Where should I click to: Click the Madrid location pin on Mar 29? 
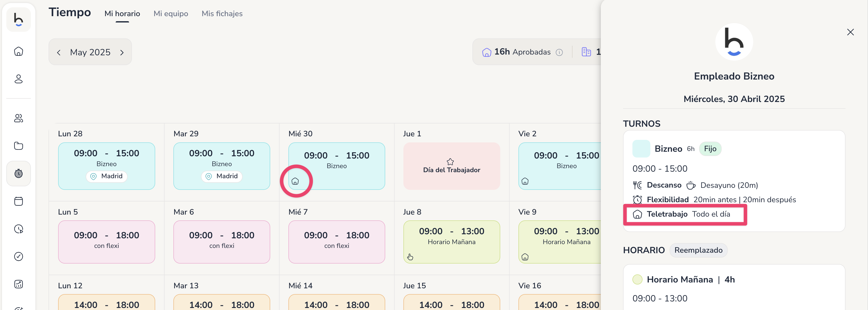click(209, 176)
